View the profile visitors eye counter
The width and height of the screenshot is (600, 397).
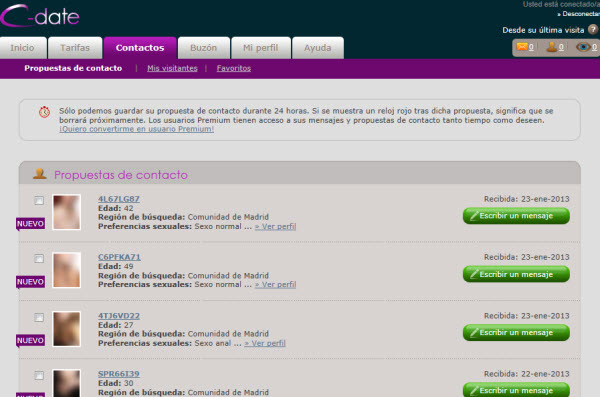click(x=586, y=47)
